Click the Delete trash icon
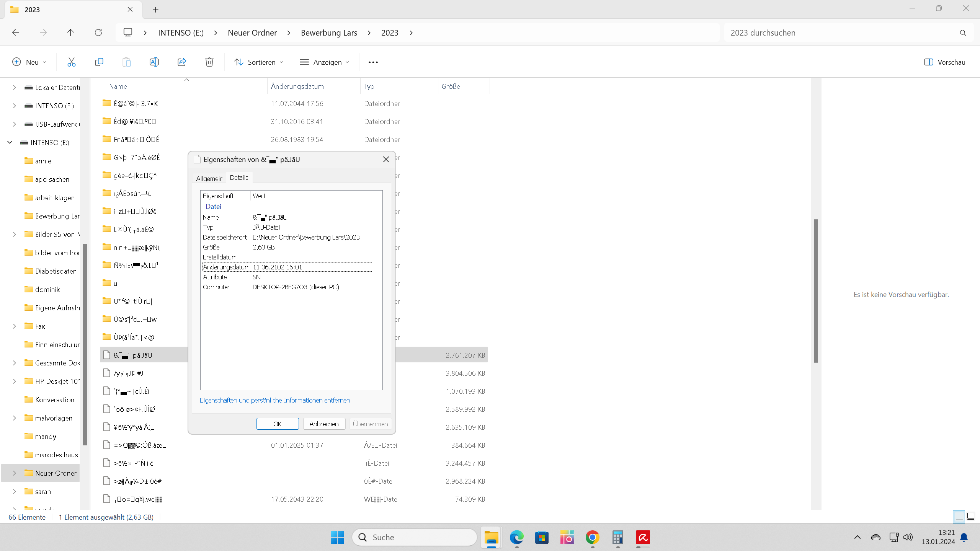The image size is (980, 551). [209, 62]
